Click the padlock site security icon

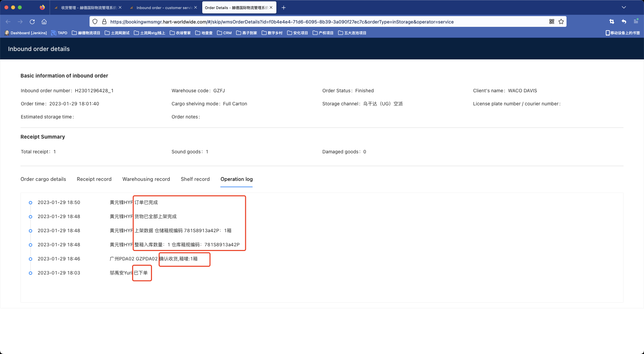[x=104, y=22]
